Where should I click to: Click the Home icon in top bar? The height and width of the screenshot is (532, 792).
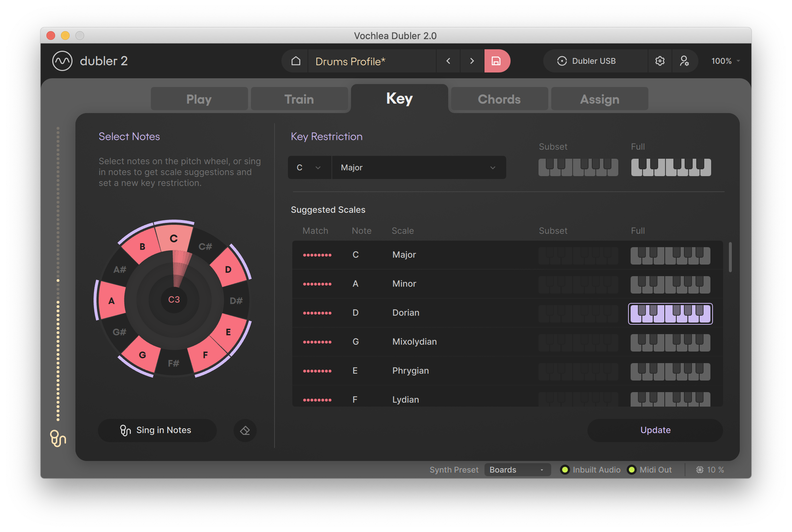(x=296, y=61)
